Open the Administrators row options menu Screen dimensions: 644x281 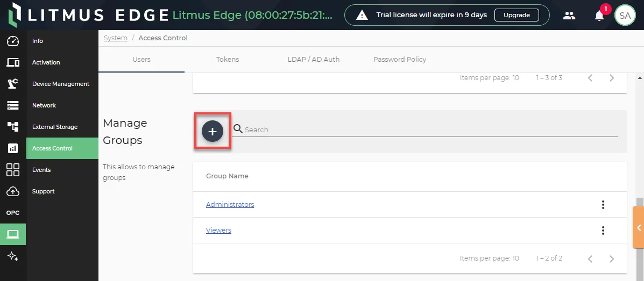click(x=603, y=204)
